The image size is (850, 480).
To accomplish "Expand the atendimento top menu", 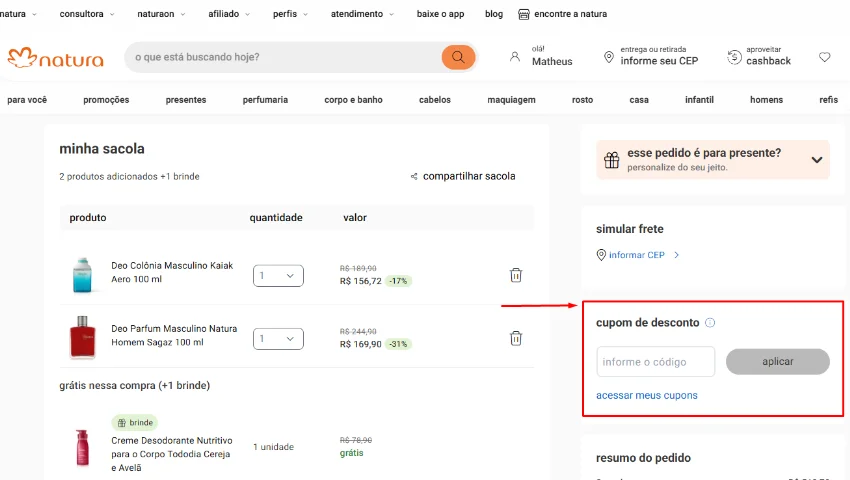I will [x=362, y=14].
